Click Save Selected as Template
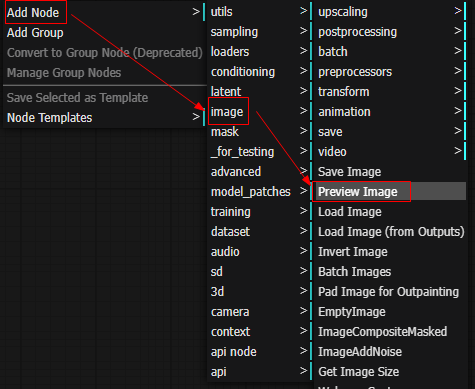475x389 pixels. (x=105, y=98)
